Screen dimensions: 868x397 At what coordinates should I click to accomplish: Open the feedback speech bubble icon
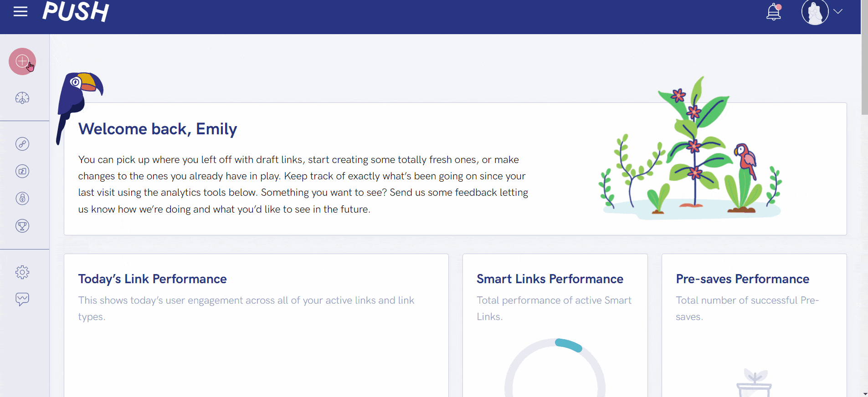(22, 299)
